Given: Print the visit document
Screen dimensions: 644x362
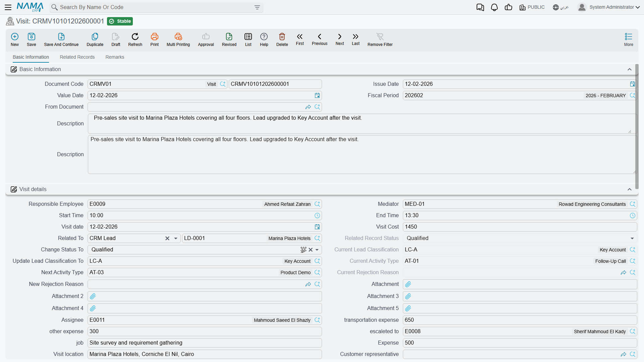Looking at the screenshot, I should coord(155,40).
